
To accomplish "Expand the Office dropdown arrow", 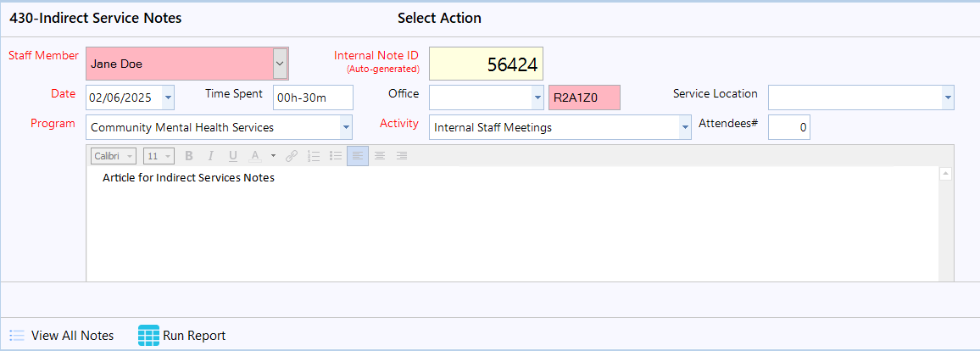I will 537,97.
